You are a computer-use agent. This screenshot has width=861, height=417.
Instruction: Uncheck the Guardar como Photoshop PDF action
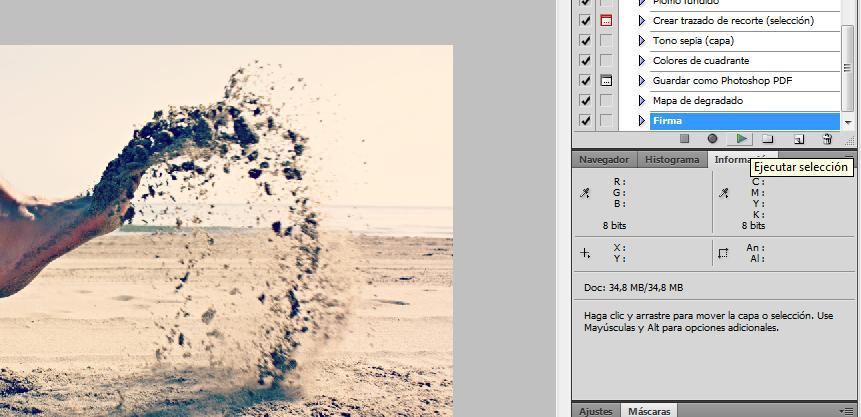[x=585, y=80]
